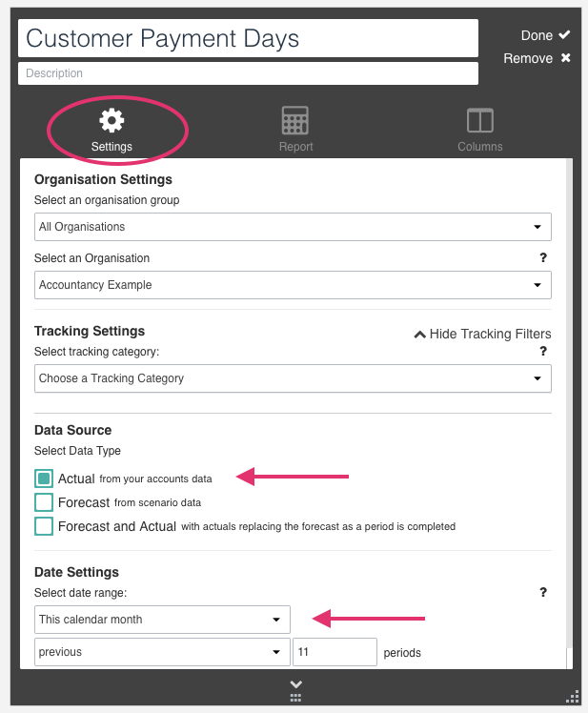
Task: Click the resize grip in bottom-right corner
Action: 573,697
